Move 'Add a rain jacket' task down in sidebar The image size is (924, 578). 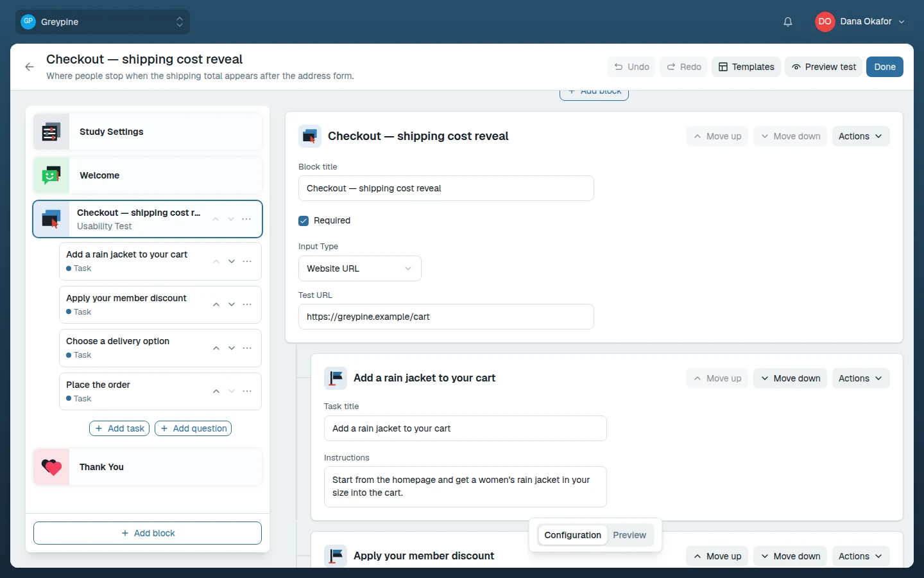232,261
